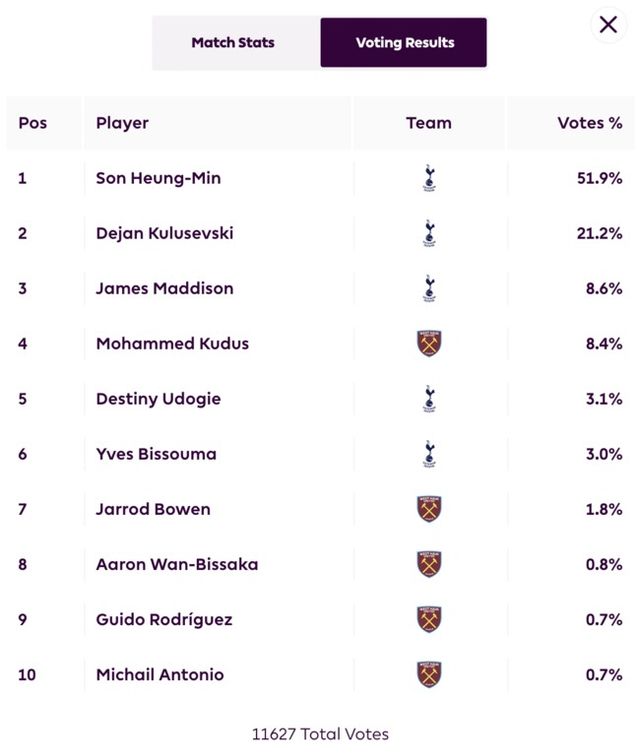The width and height of the screenshot is (640, 756).
Task: Click Tottenham crest next to Yves Bissouma
Action: tap(429, 454)
